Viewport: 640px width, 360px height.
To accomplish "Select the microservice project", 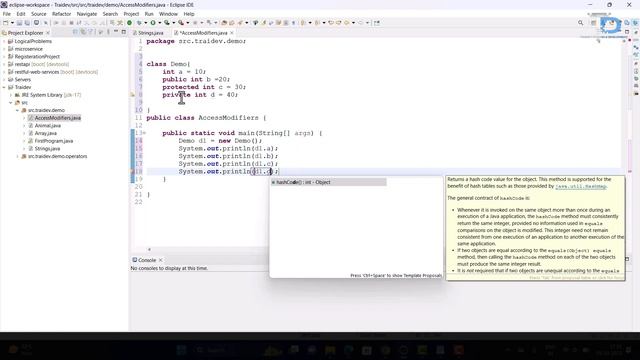I will (29, 49).
